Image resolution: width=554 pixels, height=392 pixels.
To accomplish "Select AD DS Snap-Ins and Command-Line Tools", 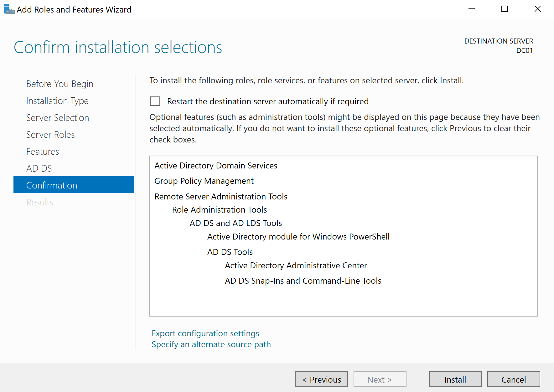I will (x=303, y=281).
